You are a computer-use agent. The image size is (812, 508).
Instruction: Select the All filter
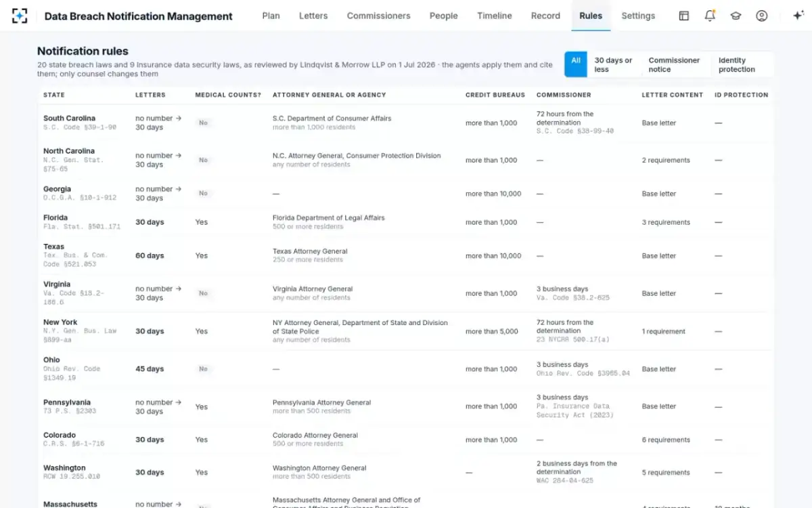576,64
